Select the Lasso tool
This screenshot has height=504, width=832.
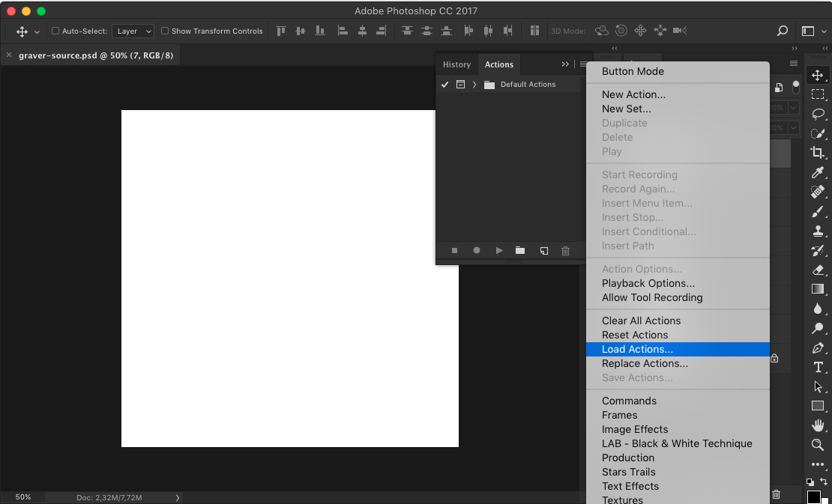[818, 114]
